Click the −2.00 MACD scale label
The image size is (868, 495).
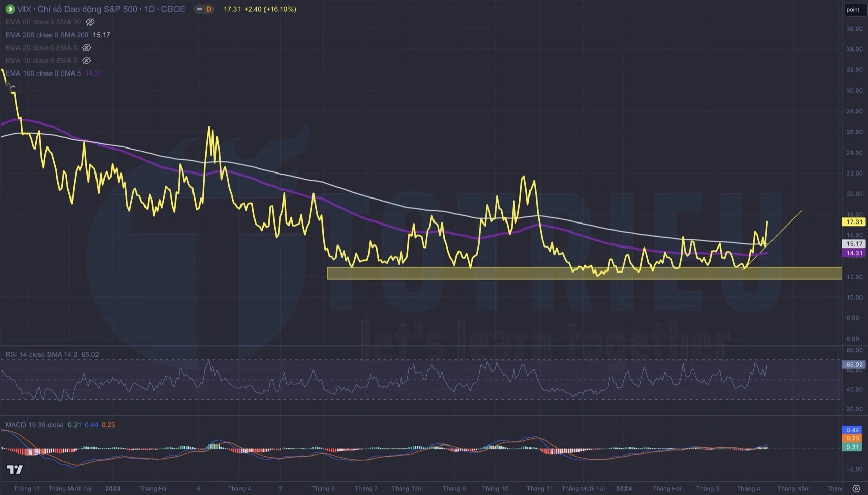(854, 469)
